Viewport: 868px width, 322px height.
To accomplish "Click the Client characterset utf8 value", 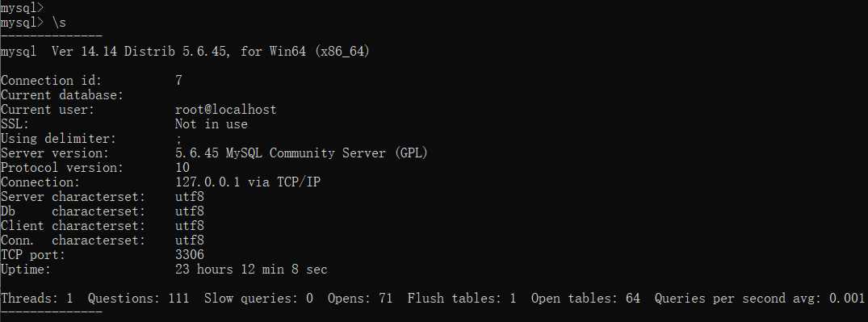I will [189, 226].
